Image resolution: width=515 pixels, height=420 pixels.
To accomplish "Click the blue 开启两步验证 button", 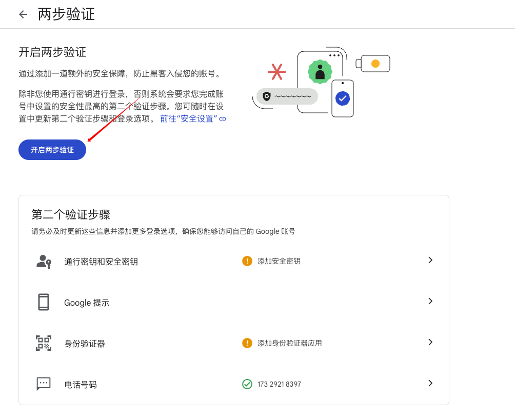I will 52,150.
